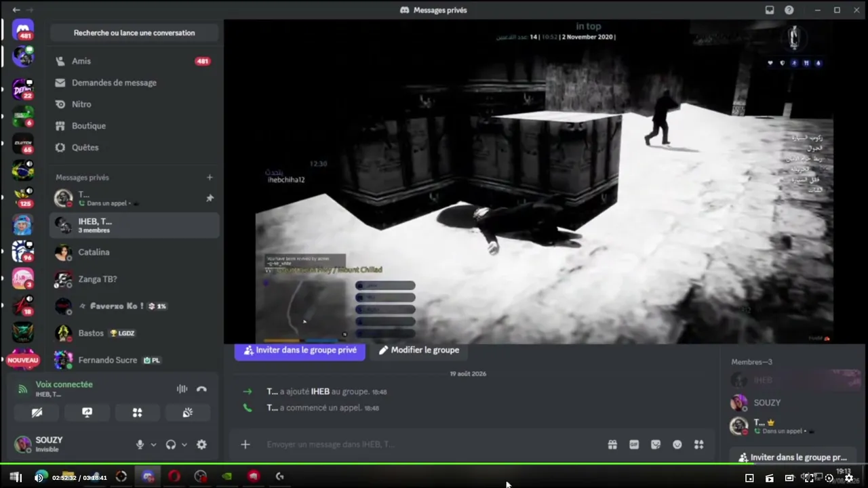Open the CLUTCH server icon
The height and width of the screenshot is (488, 868).
[x=23, y=143]
